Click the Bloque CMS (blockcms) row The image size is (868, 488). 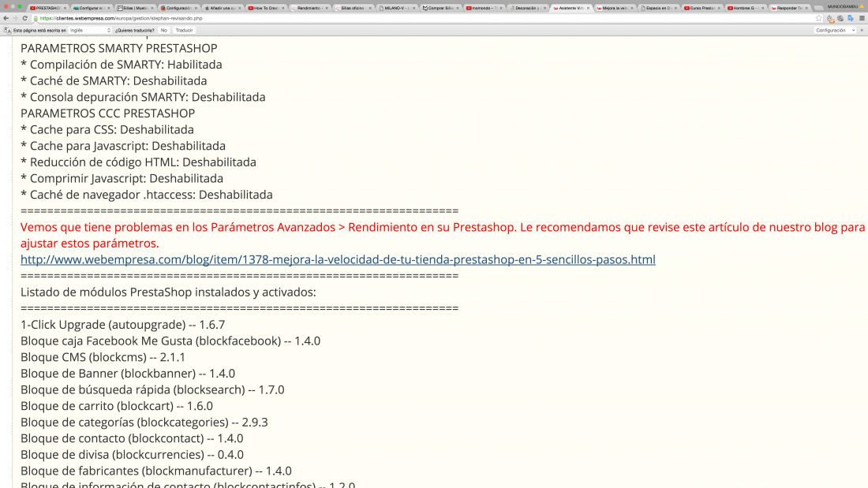point(103,357)
